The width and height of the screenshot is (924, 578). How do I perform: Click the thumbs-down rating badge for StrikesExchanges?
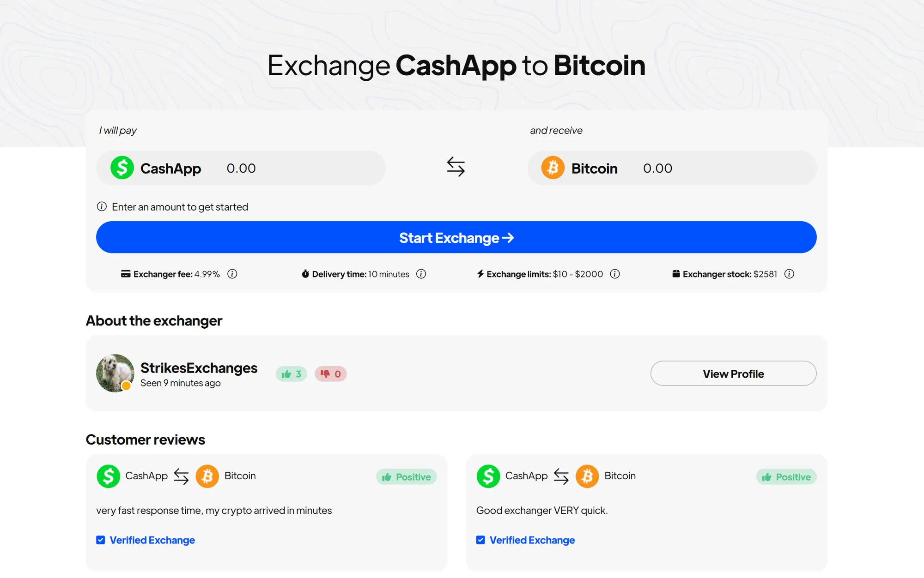coord(330,373)
